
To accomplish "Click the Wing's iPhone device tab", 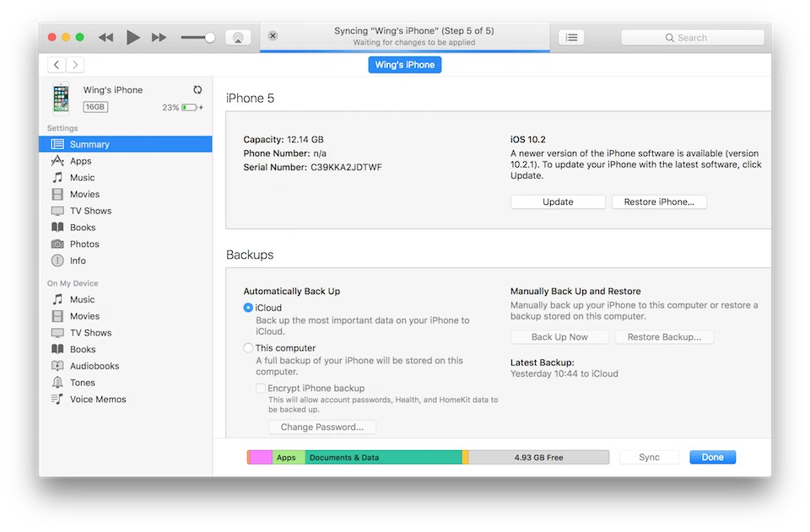I will tap(404, 65).
